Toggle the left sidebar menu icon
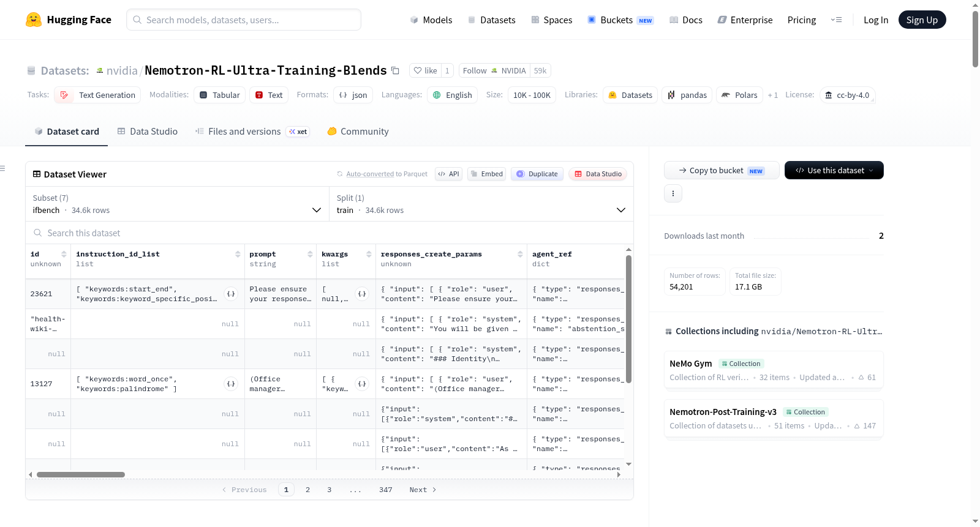Screen dimensions: 980x527 (3, 168)
